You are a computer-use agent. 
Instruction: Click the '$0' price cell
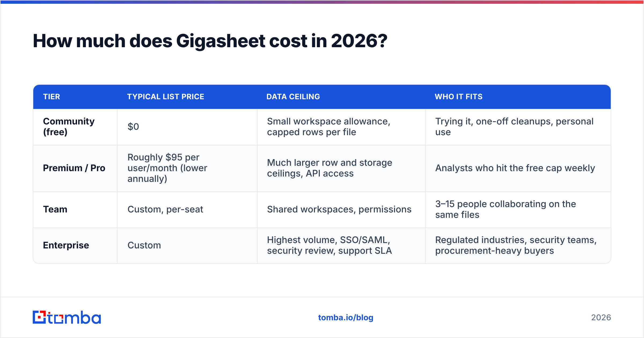click(187, 127)
